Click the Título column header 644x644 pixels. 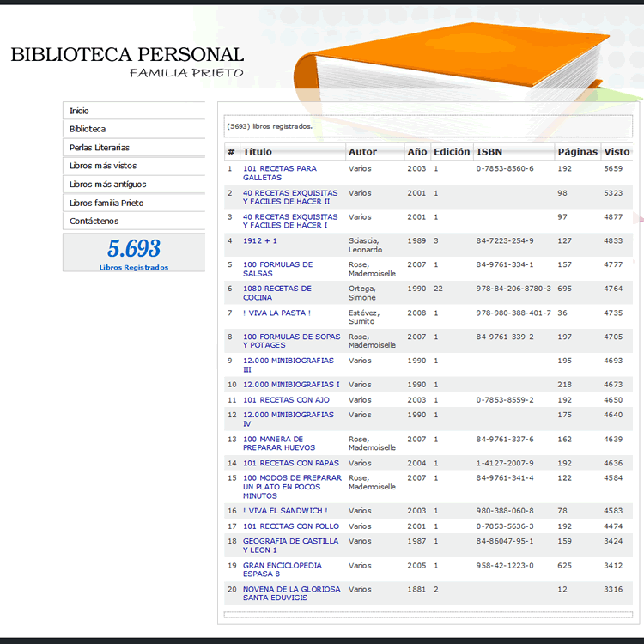pyautogui.click(x=258, y=152)
